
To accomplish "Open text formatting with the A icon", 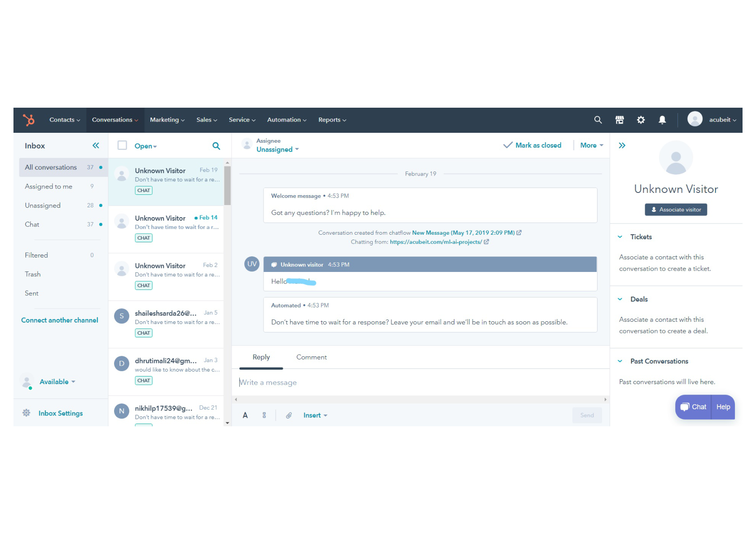I will pyautogui.click(x=245, y=415).
